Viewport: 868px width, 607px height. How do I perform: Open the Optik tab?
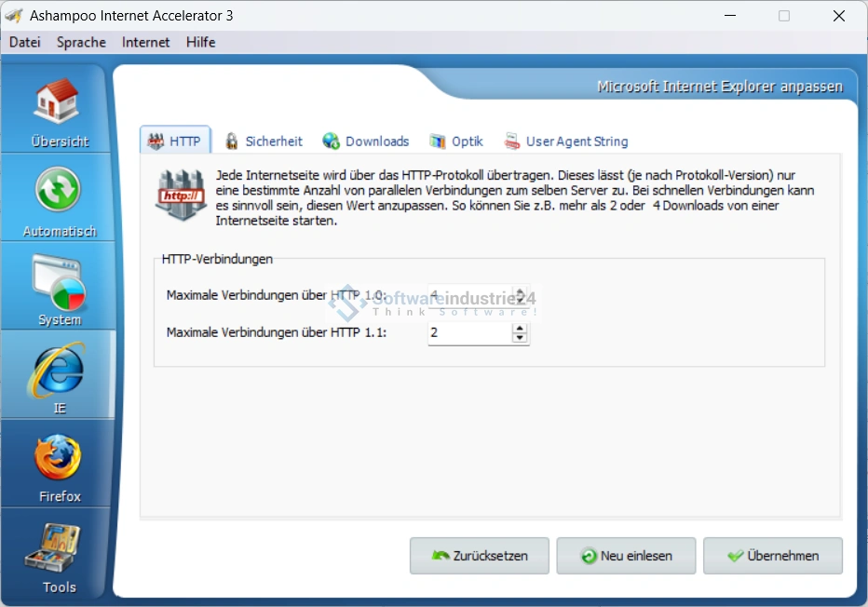456,142
